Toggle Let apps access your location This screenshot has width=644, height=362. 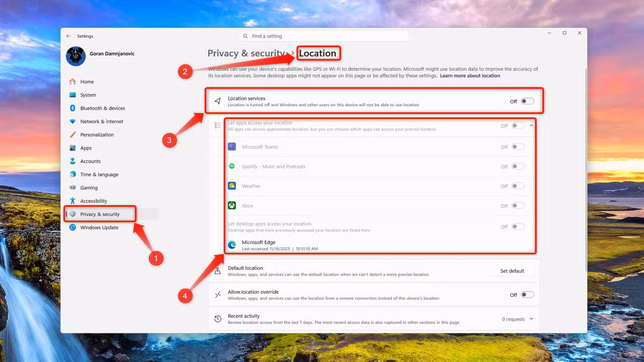tap(518, 126)
